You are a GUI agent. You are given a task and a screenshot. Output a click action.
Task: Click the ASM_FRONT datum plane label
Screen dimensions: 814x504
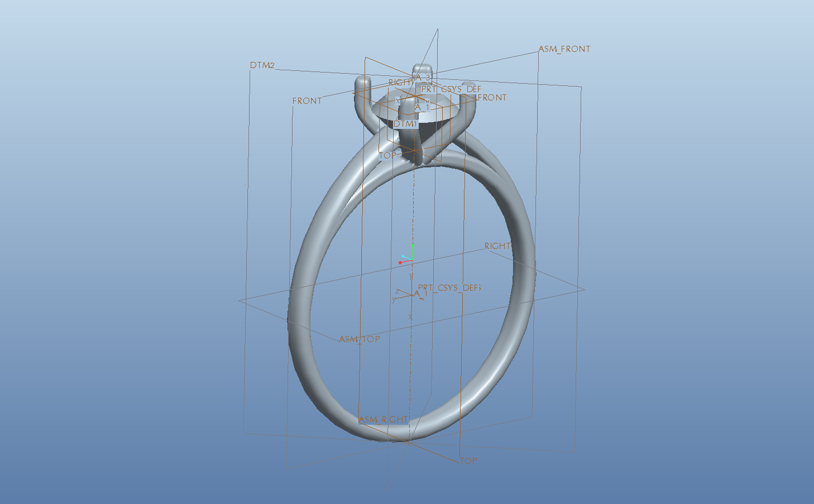[564, 49]
